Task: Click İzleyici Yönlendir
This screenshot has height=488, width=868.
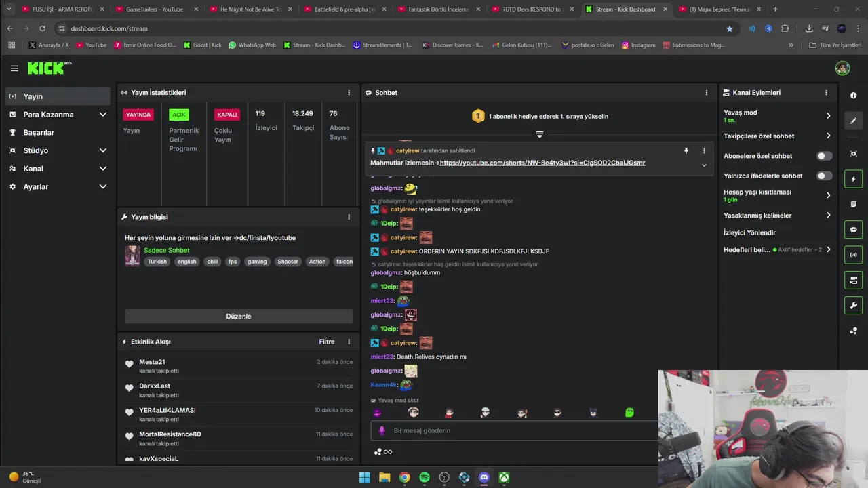Action: tap(749, 232)
